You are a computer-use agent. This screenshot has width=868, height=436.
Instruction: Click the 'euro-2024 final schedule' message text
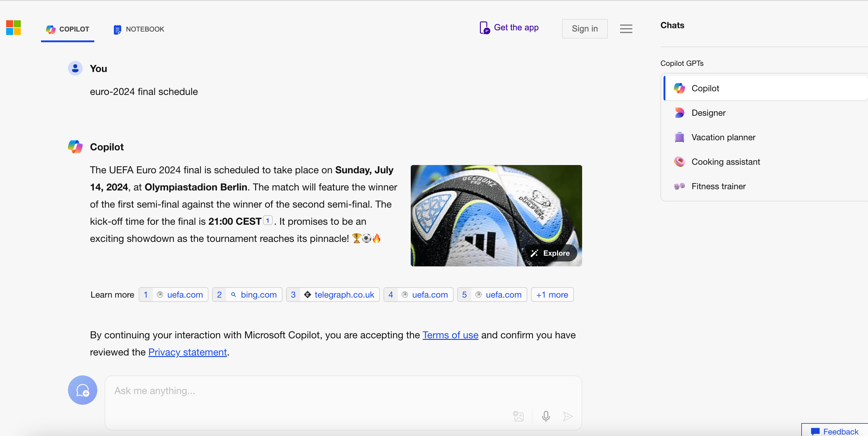[x=144, y=92]
